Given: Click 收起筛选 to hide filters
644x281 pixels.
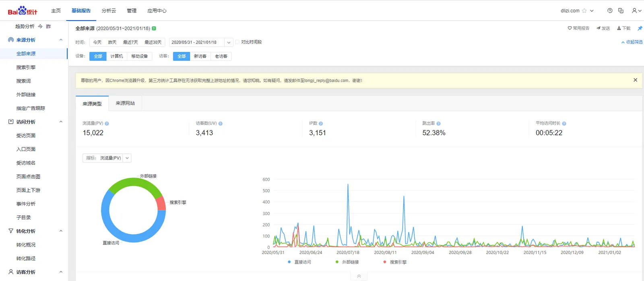Looking at the screenshot, I should point(632,42).
